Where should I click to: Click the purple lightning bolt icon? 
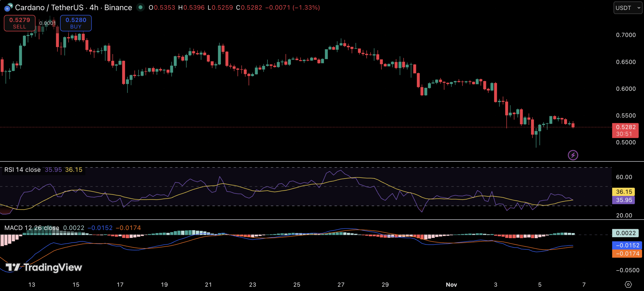click(573, 155)
